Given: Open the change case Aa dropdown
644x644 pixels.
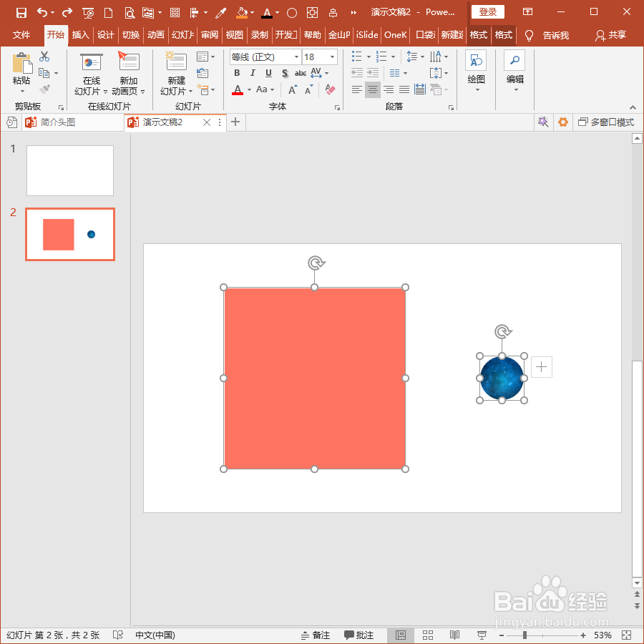Looking at the screenshot, I should coord(265,89).
